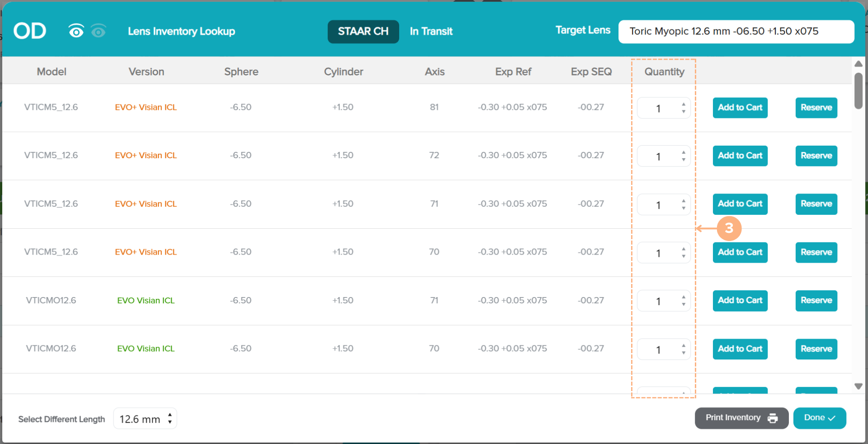
Task: Reserve the VTICMO12.6 axis 71 lens
Action: (816, 301)
